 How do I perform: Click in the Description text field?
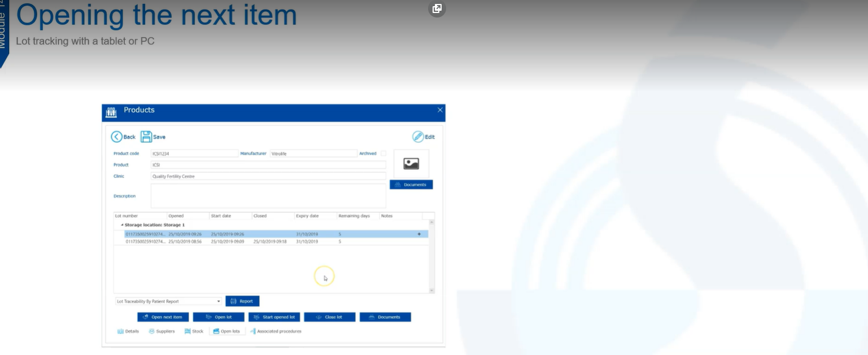tap(268, 196)
